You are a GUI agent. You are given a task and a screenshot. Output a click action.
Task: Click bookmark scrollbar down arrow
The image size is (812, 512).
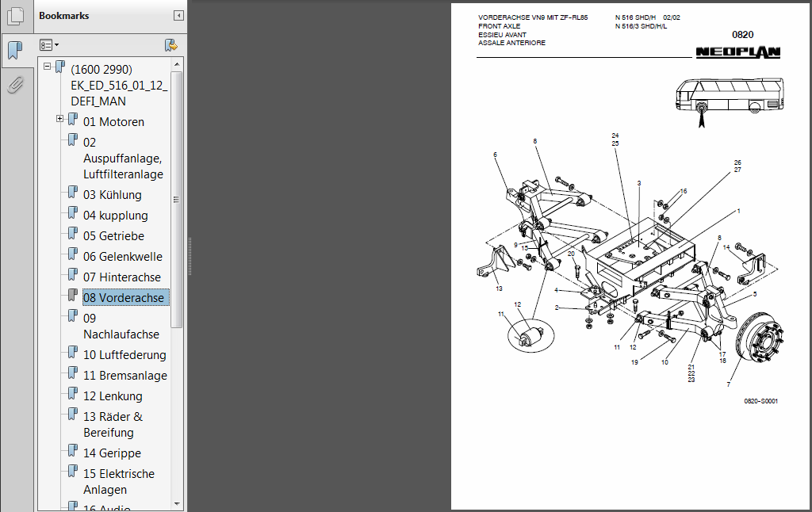177,503
